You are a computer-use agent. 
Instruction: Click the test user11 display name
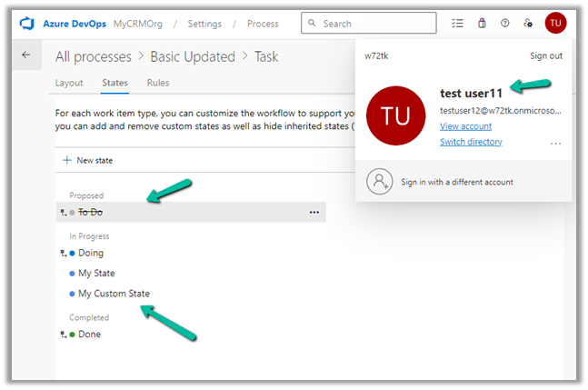coord(471,94)
